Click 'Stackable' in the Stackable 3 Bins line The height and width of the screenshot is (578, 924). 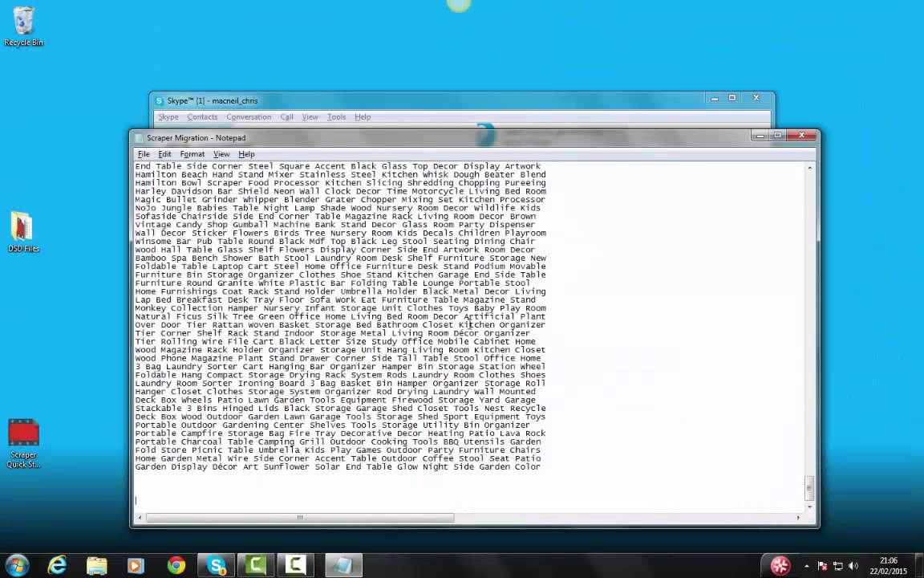[159, 408]
